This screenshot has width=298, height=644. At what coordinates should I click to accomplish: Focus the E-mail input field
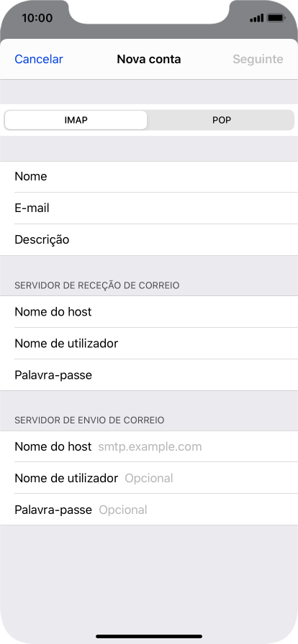[x=149, y=208]
